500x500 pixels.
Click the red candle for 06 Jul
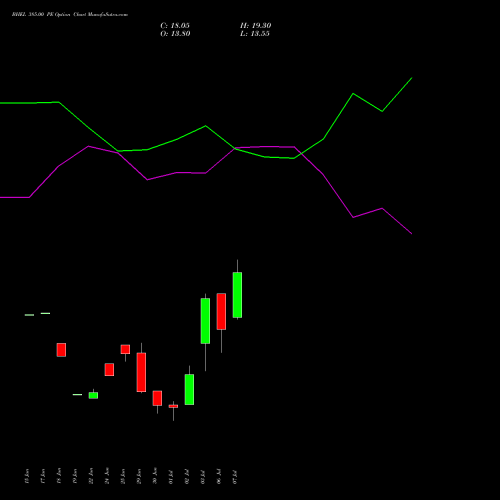point(221,311)
